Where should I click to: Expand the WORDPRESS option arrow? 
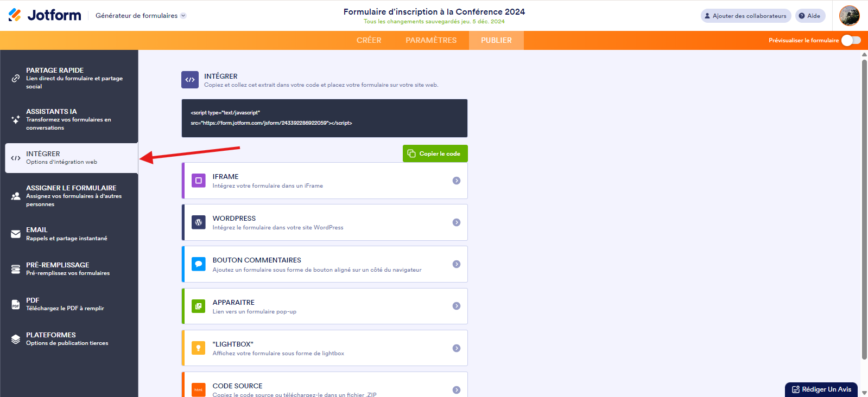(x=457, y=222)
